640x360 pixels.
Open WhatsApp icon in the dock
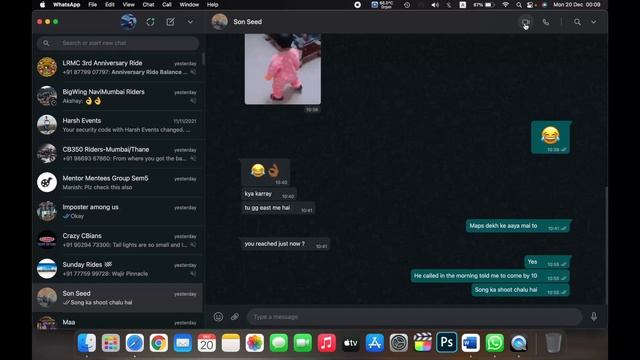495,343
